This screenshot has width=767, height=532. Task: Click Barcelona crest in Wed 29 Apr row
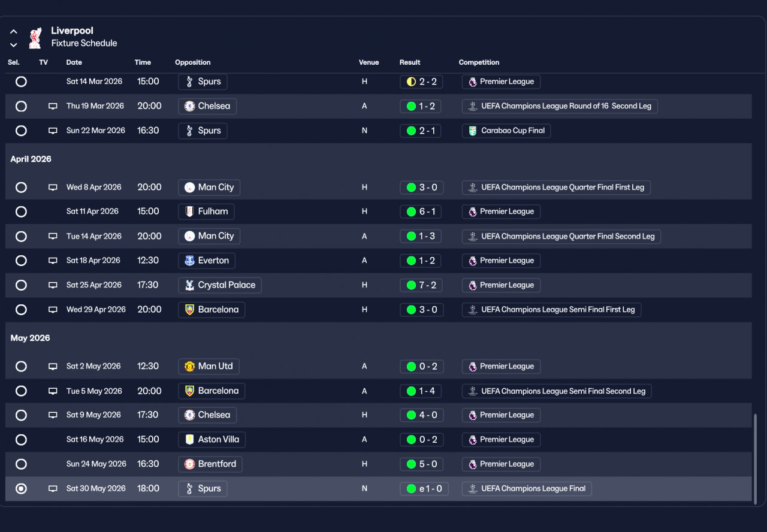point(189,310)
